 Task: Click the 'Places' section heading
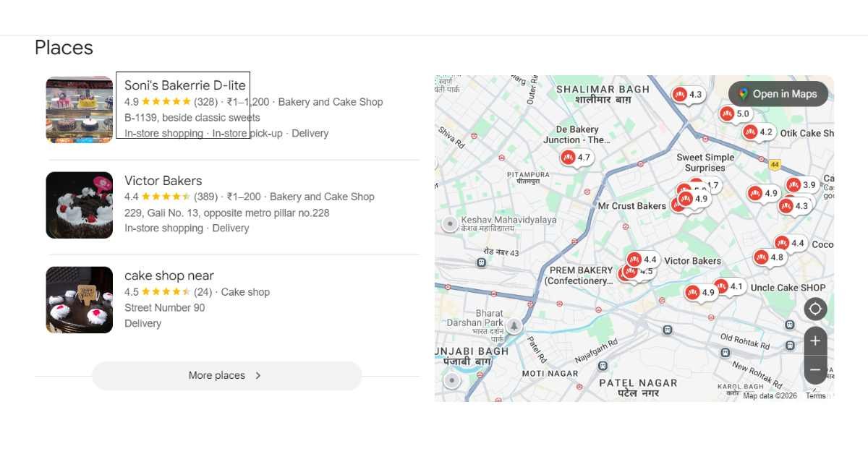[64, 48]
